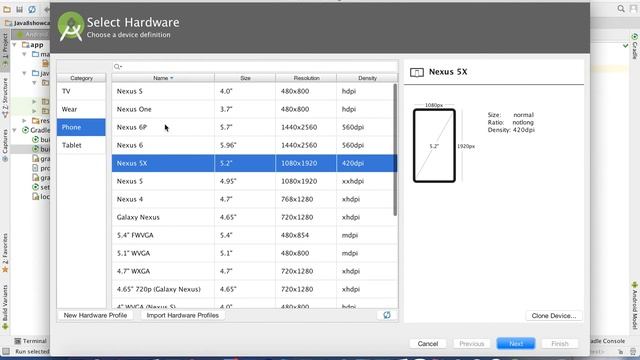Click the Gradle scripts icon in project tree

25,130
